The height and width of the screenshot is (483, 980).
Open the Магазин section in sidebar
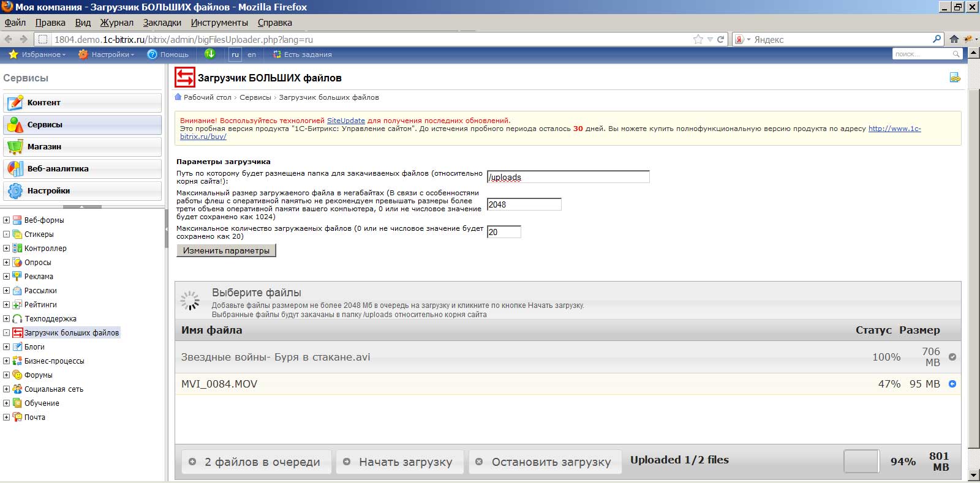(82, 147)
